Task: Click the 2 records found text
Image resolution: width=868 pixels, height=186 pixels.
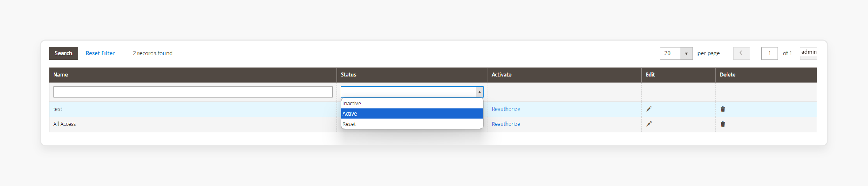Action: click(153, 53)
